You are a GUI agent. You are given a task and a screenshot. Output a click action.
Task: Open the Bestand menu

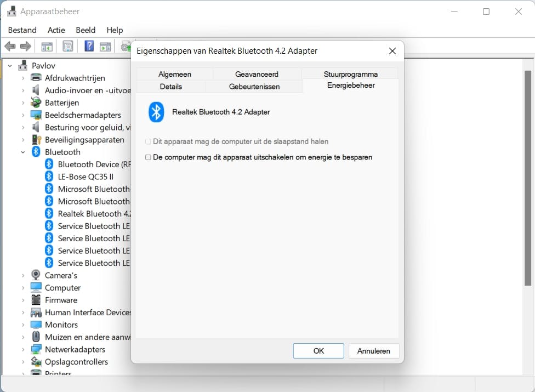pyautogui.click(x=22, y=30)
